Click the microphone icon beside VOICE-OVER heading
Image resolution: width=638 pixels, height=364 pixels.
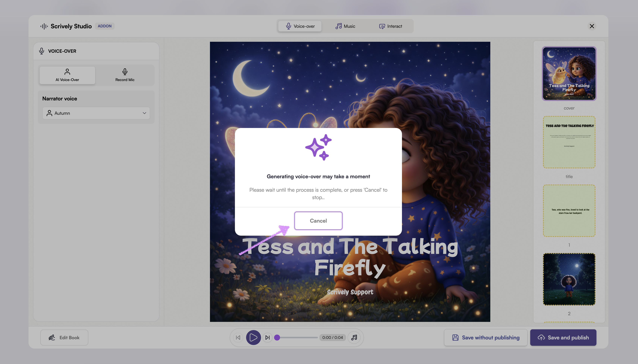point(42,51)
